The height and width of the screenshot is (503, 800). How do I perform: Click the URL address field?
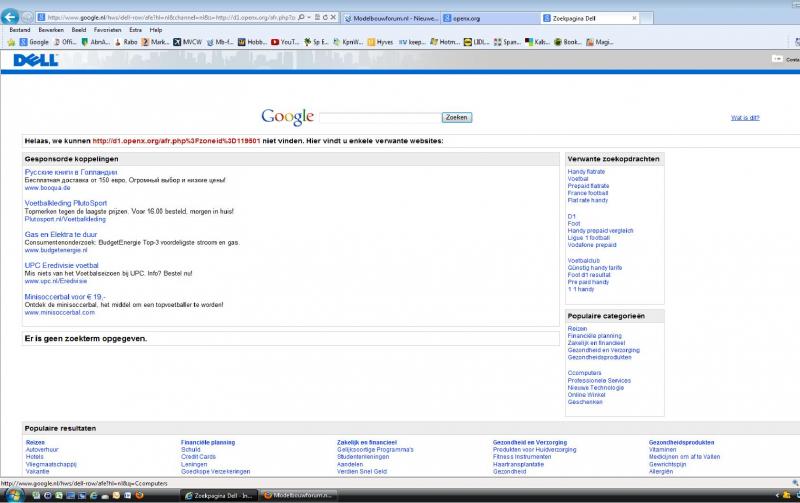coord(171,17)
